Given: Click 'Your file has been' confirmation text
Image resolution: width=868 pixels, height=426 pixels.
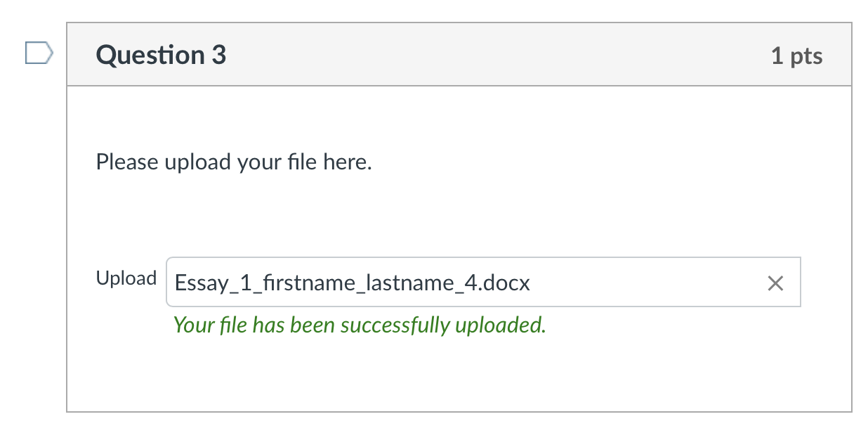Looking at the screenshot, I should click(253, 325).
